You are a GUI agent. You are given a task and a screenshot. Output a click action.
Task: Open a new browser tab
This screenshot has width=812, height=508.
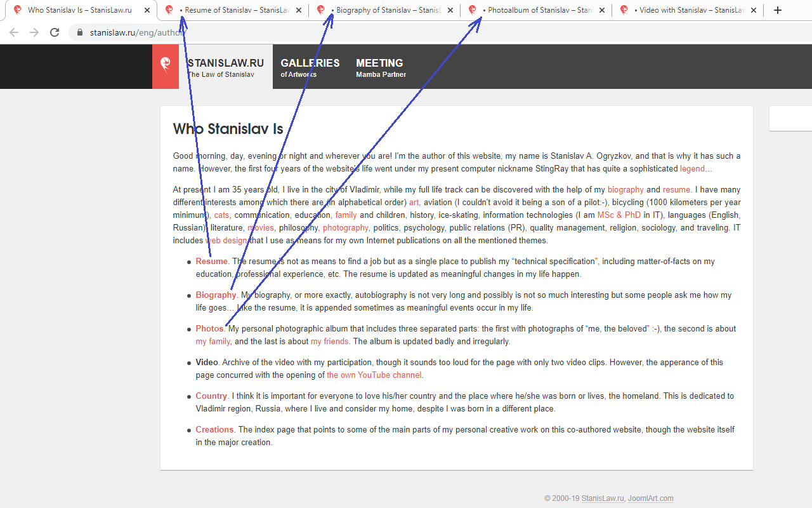[778, 10]
